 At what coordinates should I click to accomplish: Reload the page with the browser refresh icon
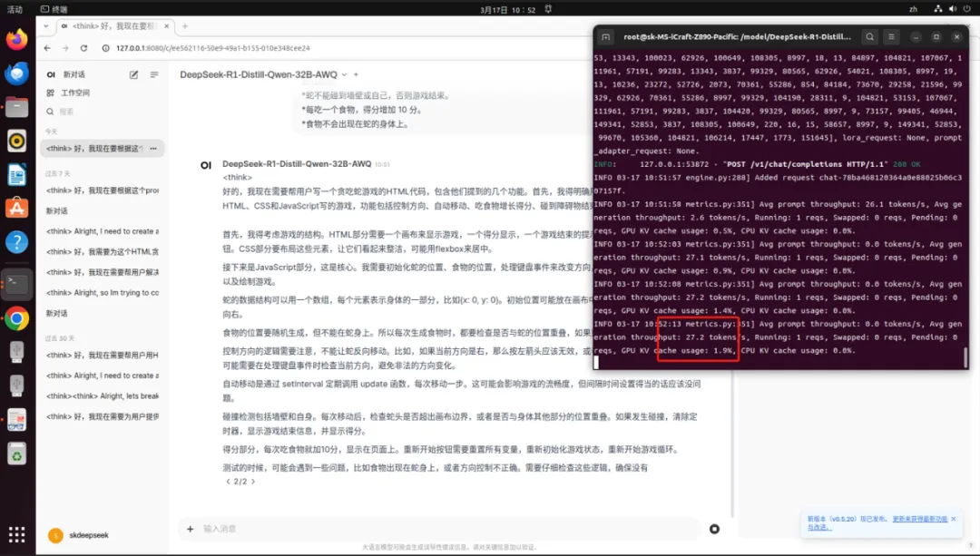pos(85,48)
